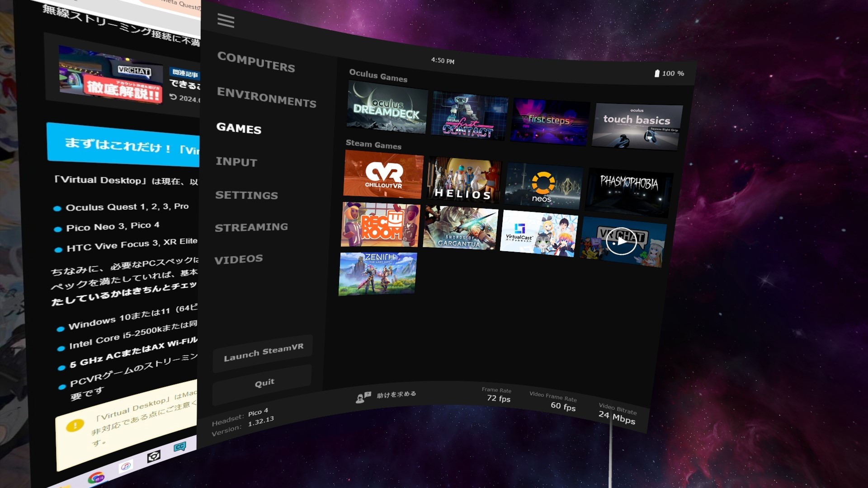Open the STREAMING section
The image size is (868, 488).
(252, 227)
